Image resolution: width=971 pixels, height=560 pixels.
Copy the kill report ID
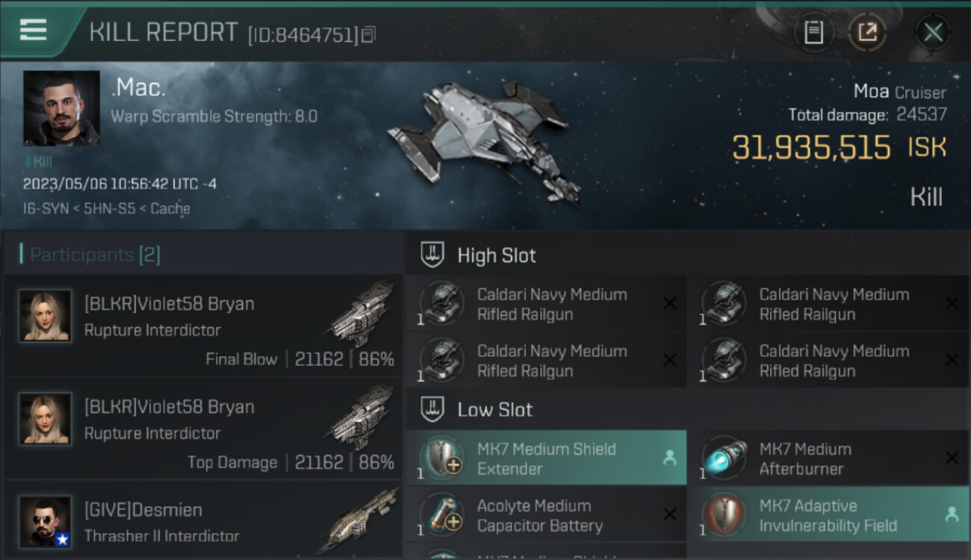[368, 34]
